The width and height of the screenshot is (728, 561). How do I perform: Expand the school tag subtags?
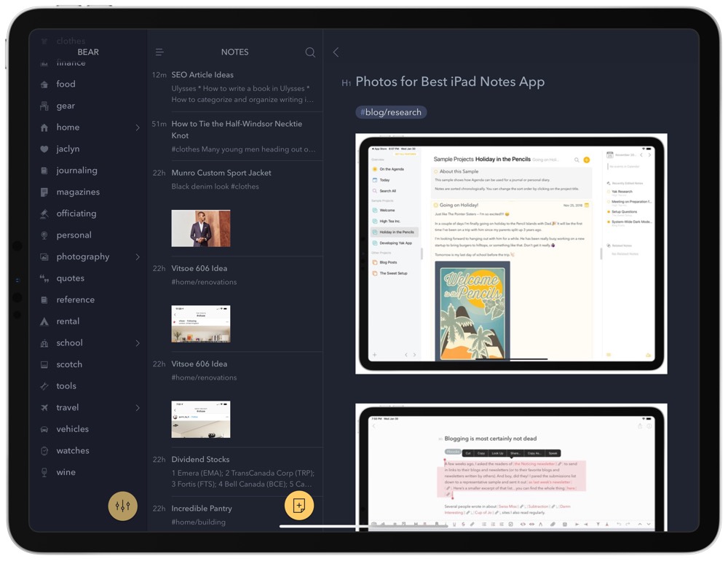pos(138,343)
